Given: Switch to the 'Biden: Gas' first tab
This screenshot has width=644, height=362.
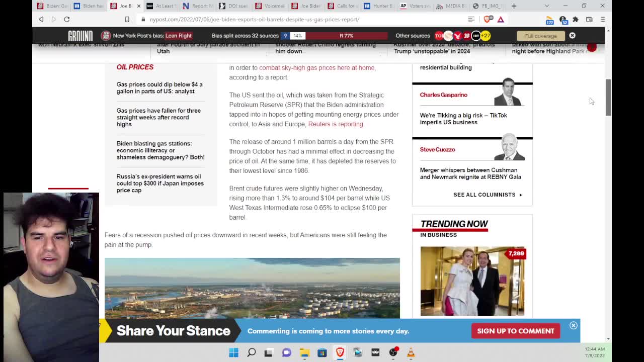Looking at the screenshot, I should click(x=53, y=6).
